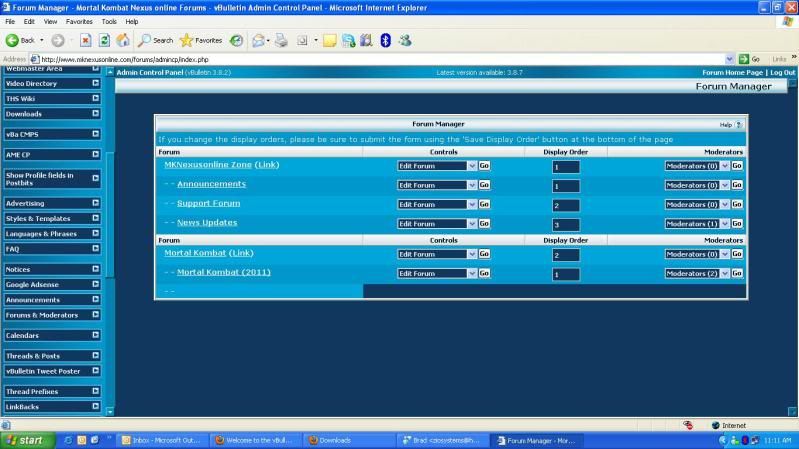The height and width of the screenshot is (449, 799).
Task: Expand the Threads & Posts section
Action: click(96, 356)
